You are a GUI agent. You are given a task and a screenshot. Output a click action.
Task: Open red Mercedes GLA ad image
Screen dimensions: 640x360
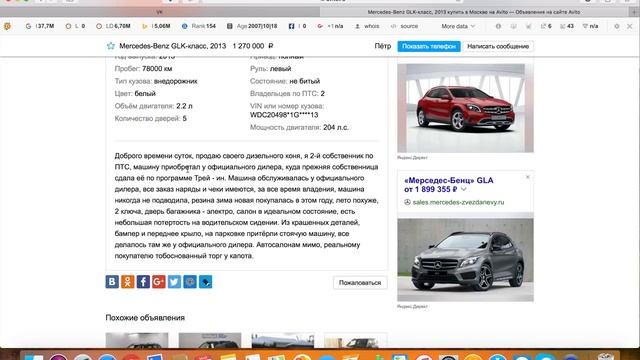pyautogui.click(x=465, y=108)
